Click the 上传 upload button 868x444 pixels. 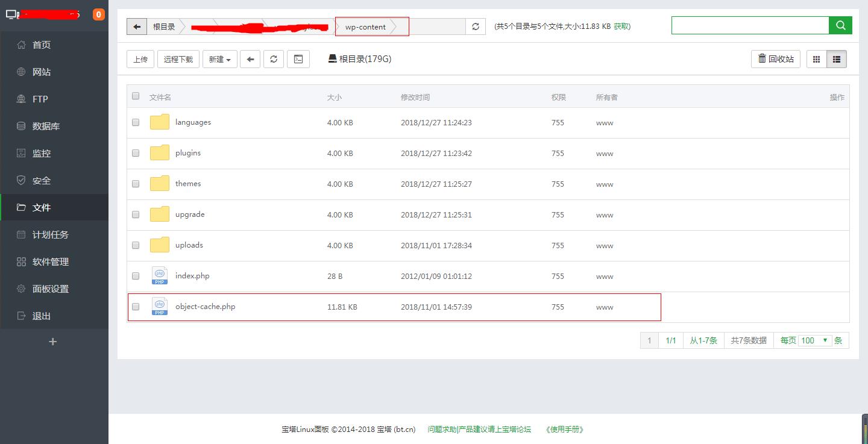pos(140,59)
